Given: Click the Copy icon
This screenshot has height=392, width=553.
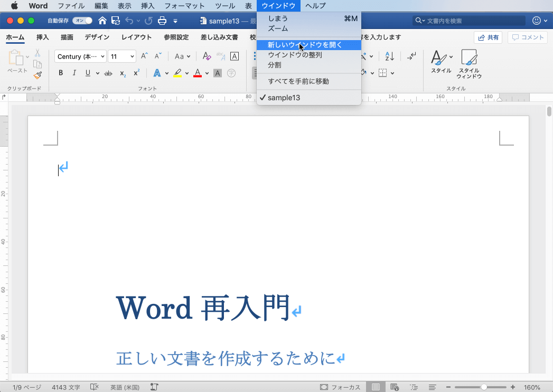Looking at the screenshot, I should click(38, 64).
